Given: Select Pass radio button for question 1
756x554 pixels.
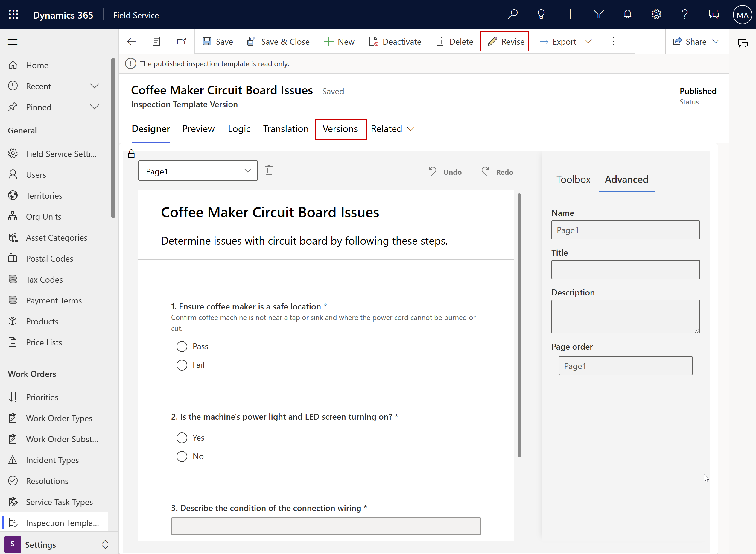Looking at the screenshot, I should [181, 346].
